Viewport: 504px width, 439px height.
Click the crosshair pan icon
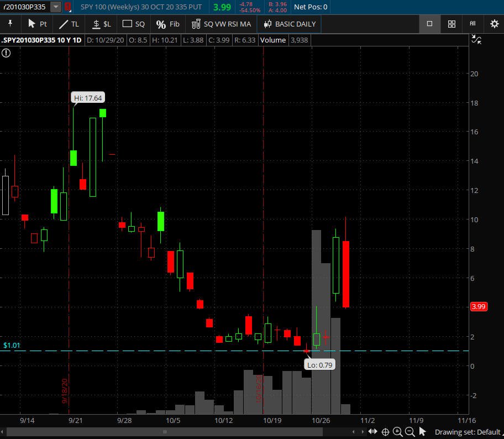385,432
